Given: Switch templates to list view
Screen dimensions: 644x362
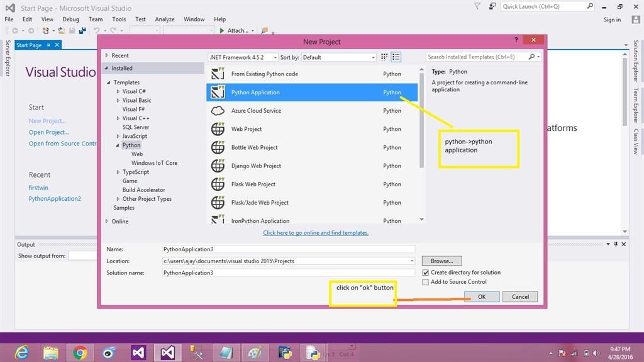Looking at the screenshot, I should pyautogui.click(x=396, y=57).
